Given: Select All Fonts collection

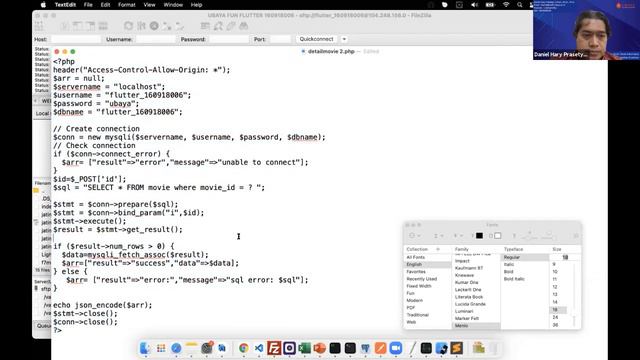Looking at the screenshot, I should tap(416, 257).
